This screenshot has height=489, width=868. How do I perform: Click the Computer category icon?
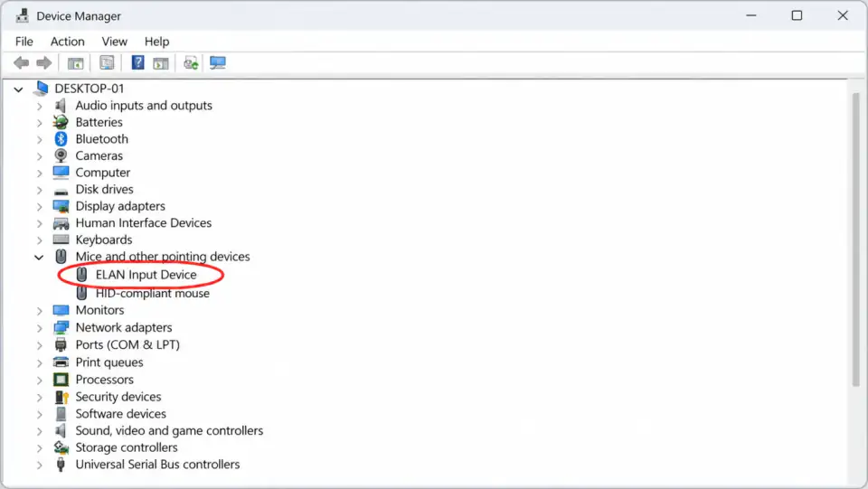pyautogui.click(x=61, y=173)
